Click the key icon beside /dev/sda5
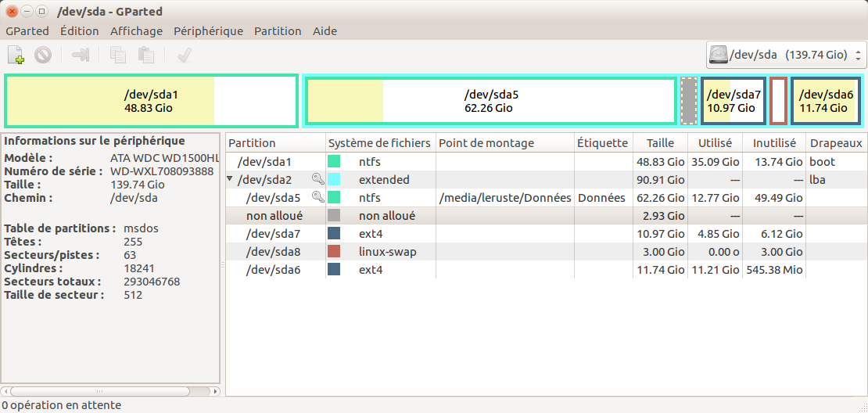 tap(317, 198)
